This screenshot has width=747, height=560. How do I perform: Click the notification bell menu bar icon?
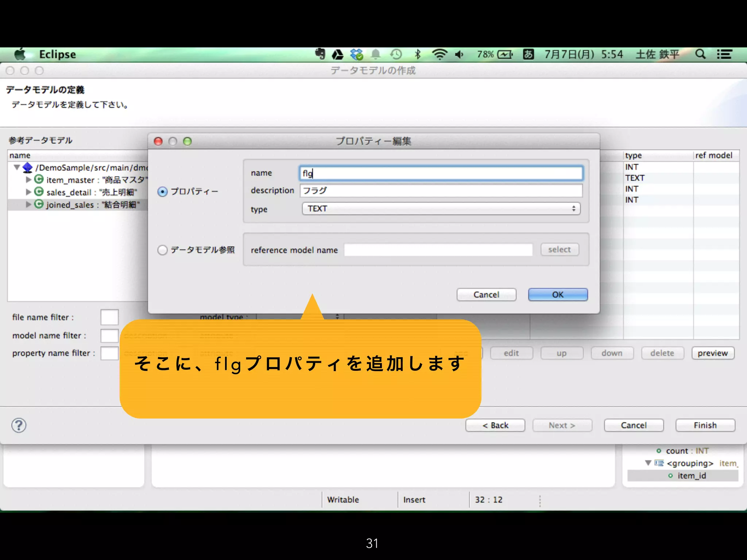click(x=376, y=54)
